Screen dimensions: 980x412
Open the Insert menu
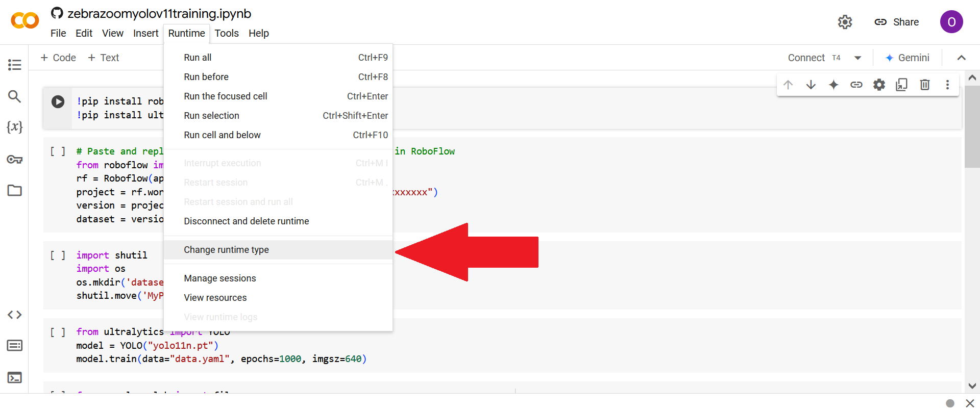click(146, 33)
